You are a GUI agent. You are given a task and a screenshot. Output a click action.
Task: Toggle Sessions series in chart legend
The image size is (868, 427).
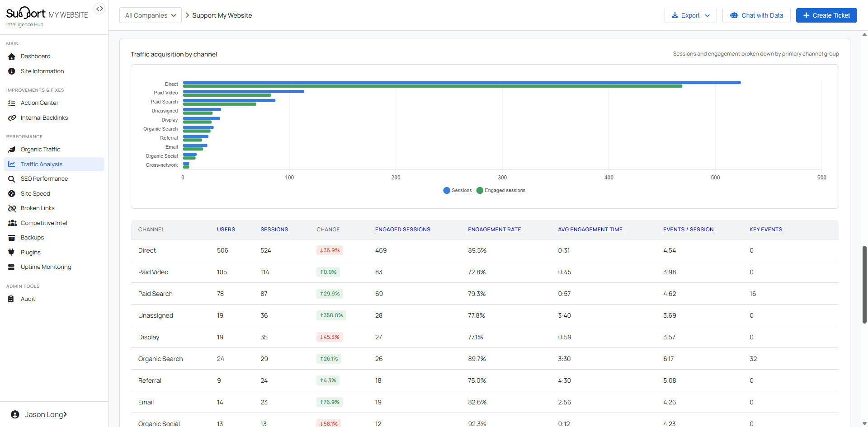[458, 191]
